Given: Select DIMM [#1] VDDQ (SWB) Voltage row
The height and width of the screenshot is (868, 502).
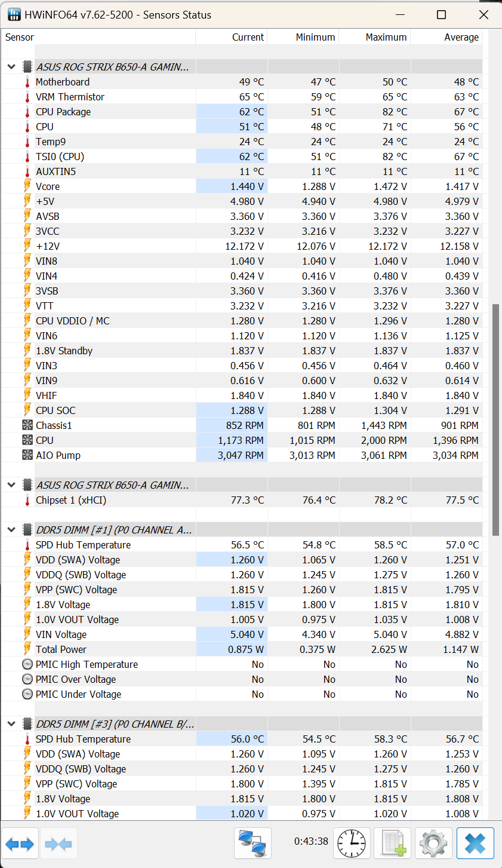Looking at the screenshot, I should click(x=242, y=575).
